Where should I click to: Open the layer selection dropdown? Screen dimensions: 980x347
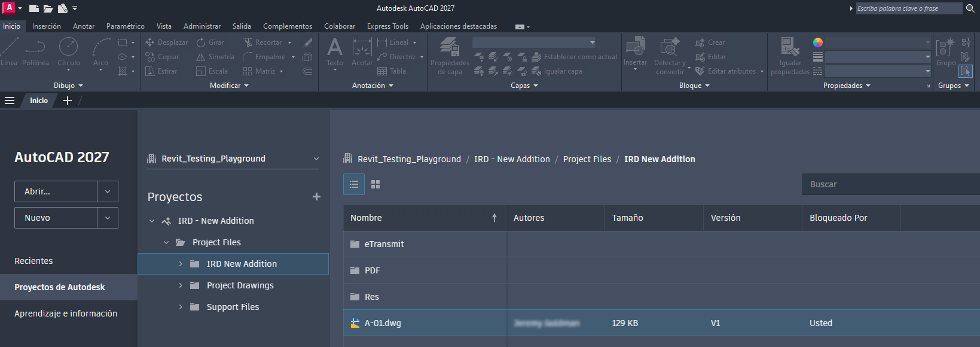[534, 42]
